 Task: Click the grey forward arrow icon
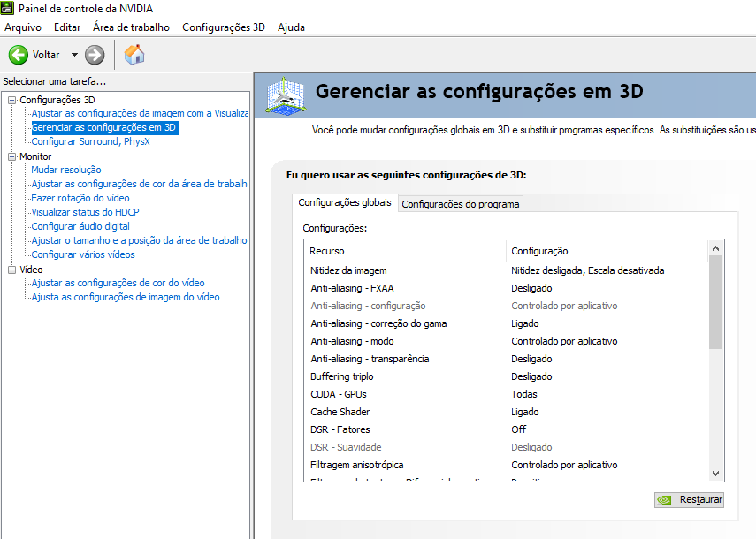(95, 55)
